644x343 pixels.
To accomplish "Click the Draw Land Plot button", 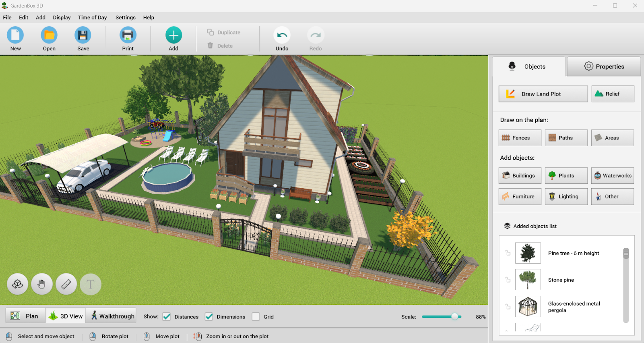I will pyautogui.click(x=543, y=94).
